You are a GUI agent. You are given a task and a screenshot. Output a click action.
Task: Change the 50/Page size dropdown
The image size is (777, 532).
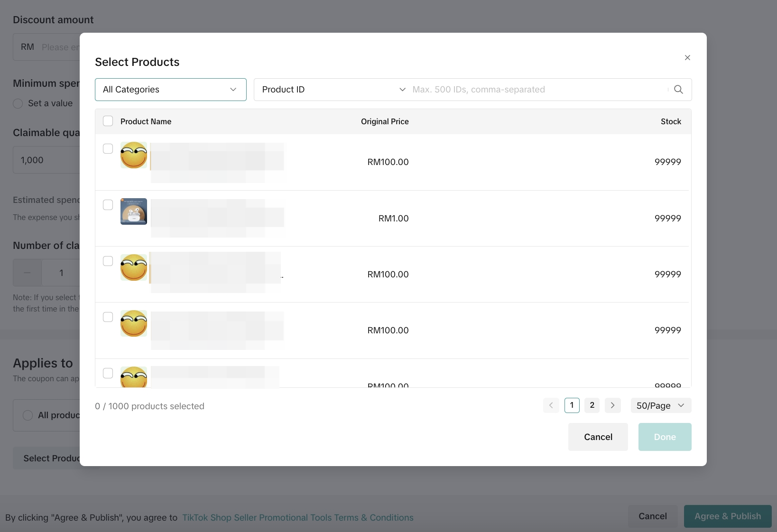tap(660, 405)
